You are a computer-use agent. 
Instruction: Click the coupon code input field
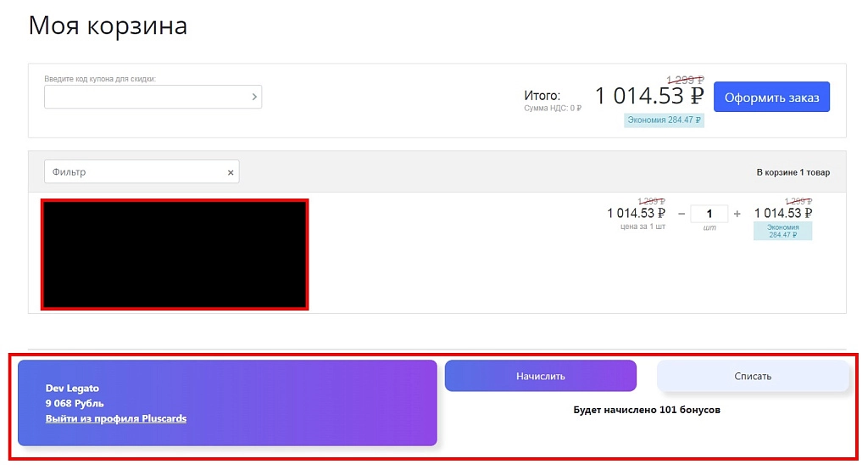pyautogui.click(x=153, y=97)
